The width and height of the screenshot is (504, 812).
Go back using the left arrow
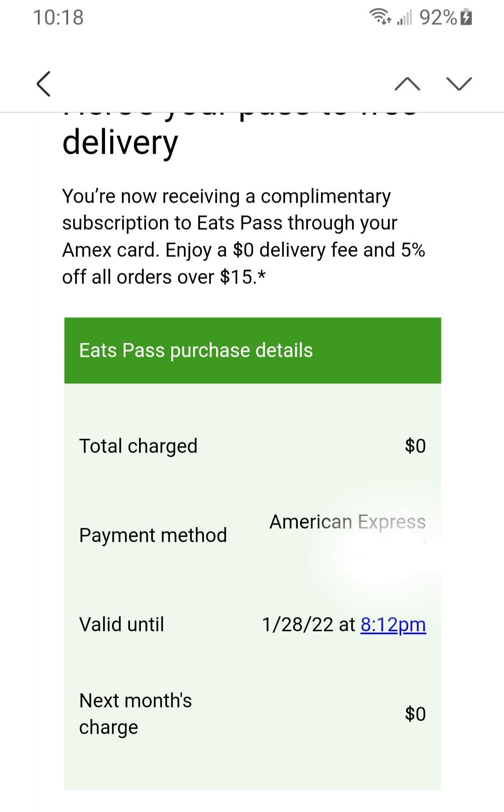[43, 84]
